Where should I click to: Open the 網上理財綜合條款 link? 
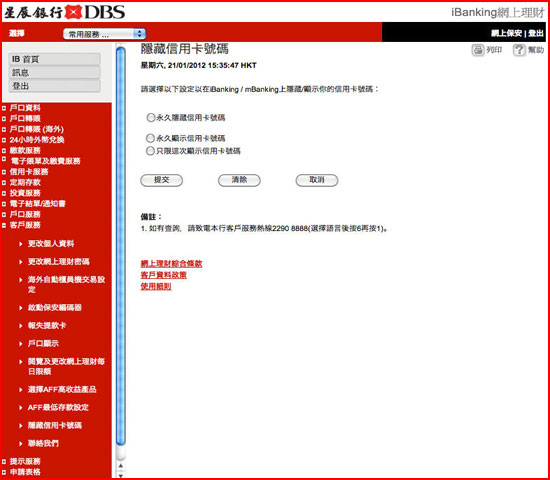(x=171, y=264)
